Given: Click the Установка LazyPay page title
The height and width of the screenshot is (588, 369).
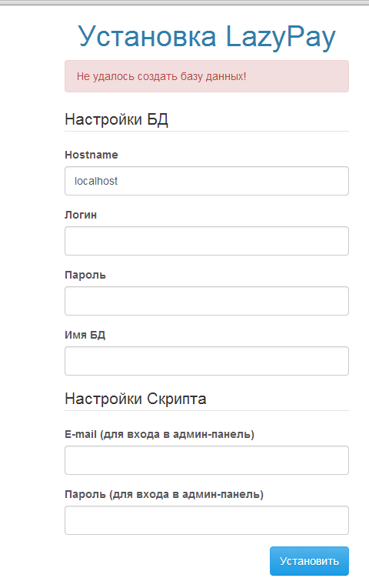Looking at the screenshot, I should click(x=207, y=36).
